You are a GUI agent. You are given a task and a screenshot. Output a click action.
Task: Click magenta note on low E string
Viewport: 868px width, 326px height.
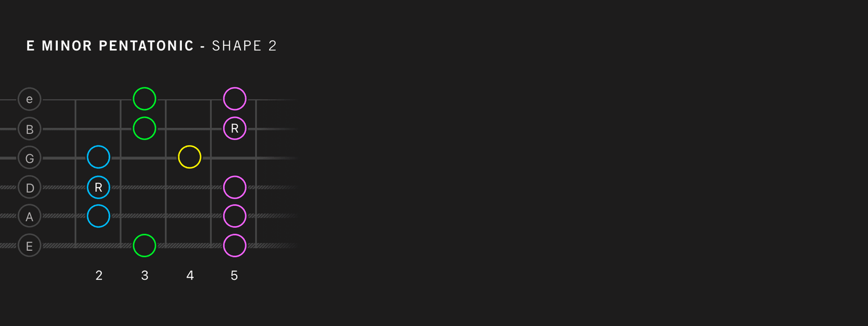click(234, 246)
